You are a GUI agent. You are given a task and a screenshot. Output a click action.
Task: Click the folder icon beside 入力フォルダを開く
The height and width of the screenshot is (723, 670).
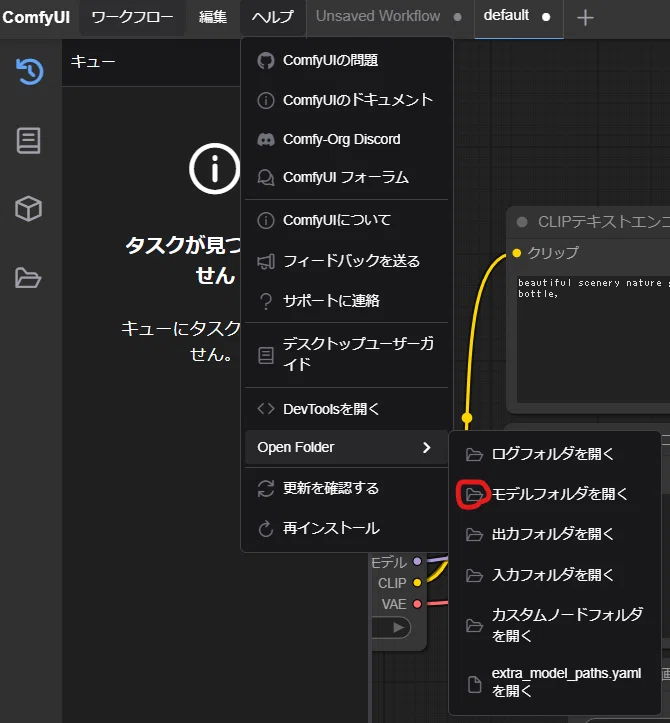474,575
